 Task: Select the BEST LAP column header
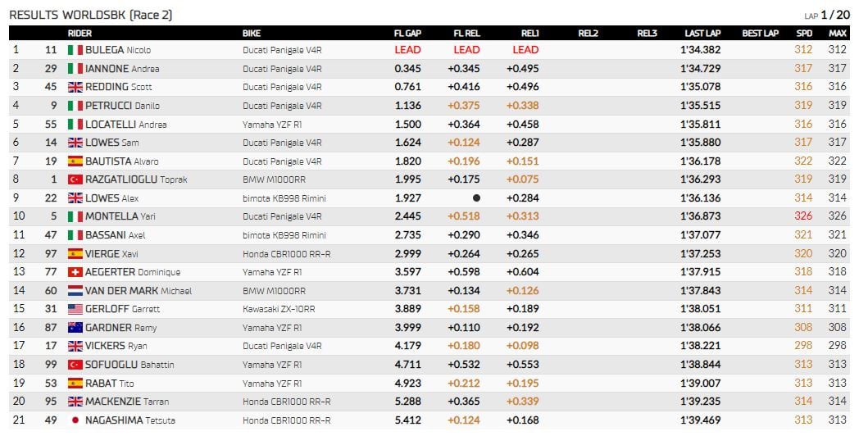(760, 34)
